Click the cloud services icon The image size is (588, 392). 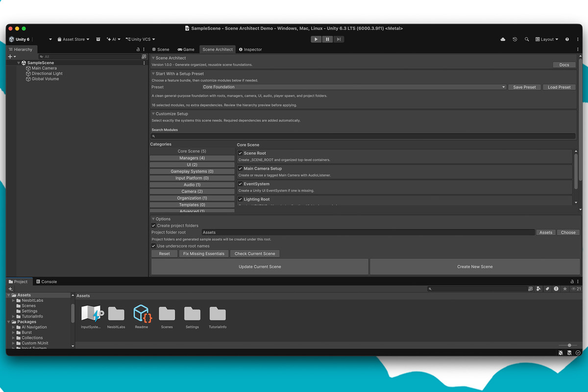coord(503,39)
